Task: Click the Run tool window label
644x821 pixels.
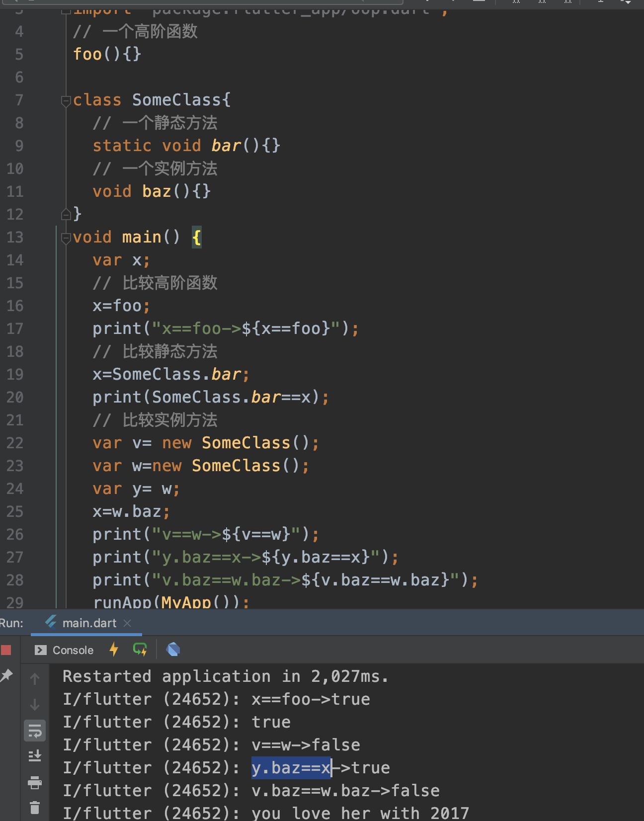Action: (11, 623)
